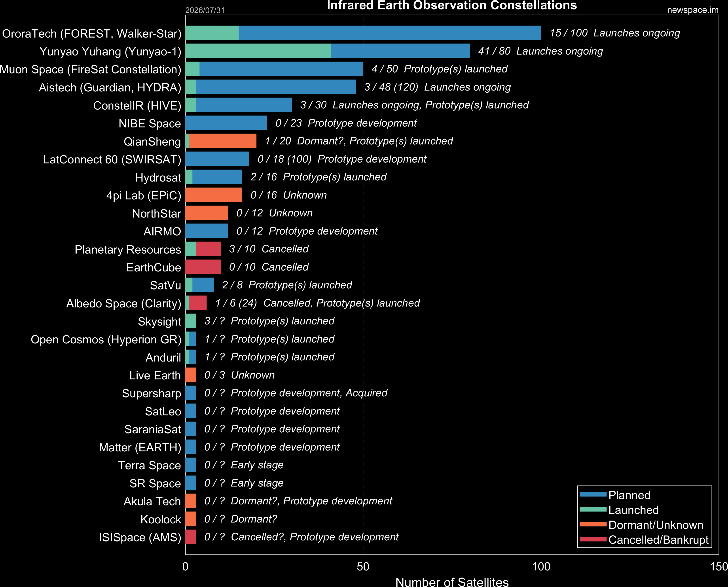The width and height of the screenshot is (728, 587).
Task: Click the 'ConstellR (HIVE)' row label
Action: pos(137,106)
